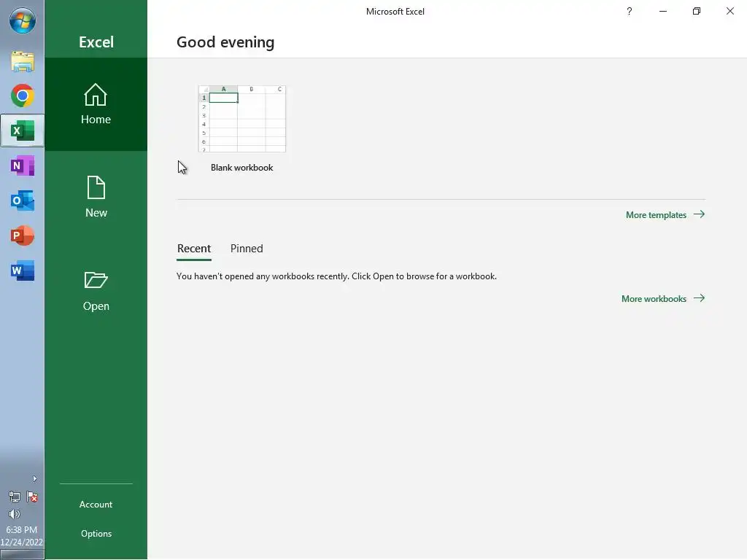Select New in the Excel sidebar

pos(96,197)
